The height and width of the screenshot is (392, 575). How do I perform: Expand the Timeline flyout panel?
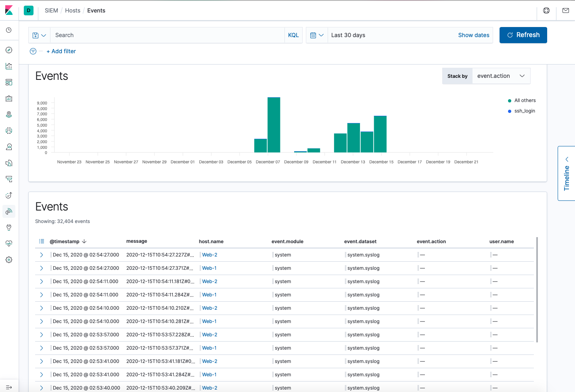point(567,173)
